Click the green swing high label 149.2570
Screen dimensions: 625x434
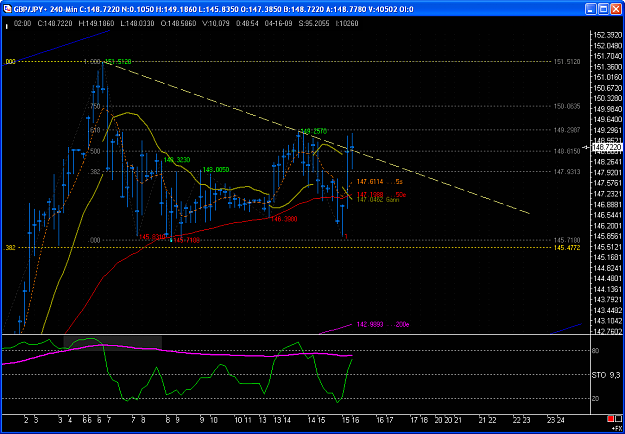[x=313, y=131]
